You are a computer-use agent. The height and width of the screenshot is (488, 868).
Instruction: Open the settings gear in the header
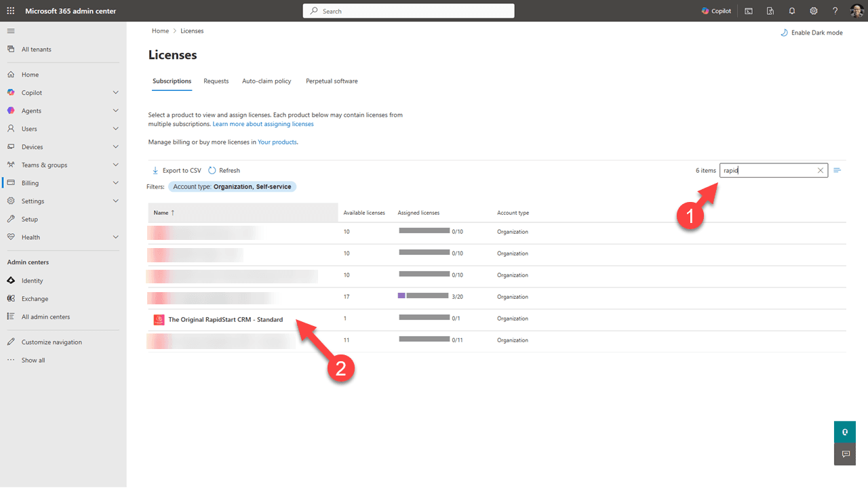813,10
